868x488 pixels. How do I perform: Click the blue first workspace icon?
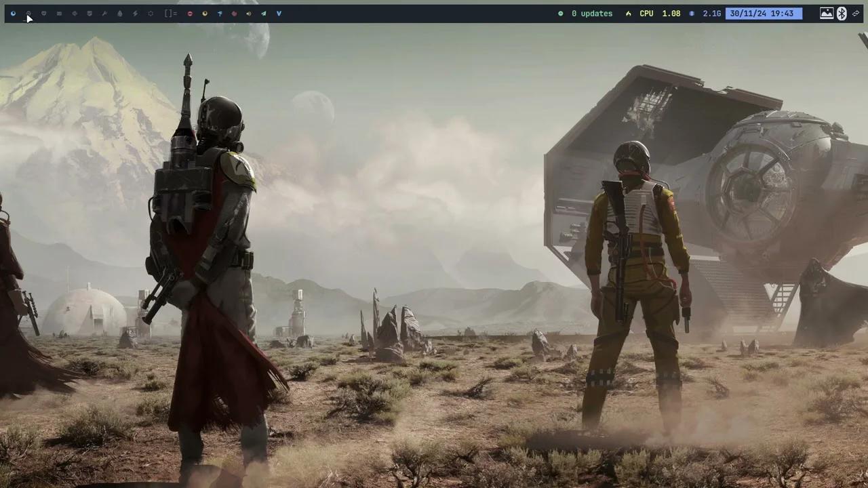(x=13, y=14)
